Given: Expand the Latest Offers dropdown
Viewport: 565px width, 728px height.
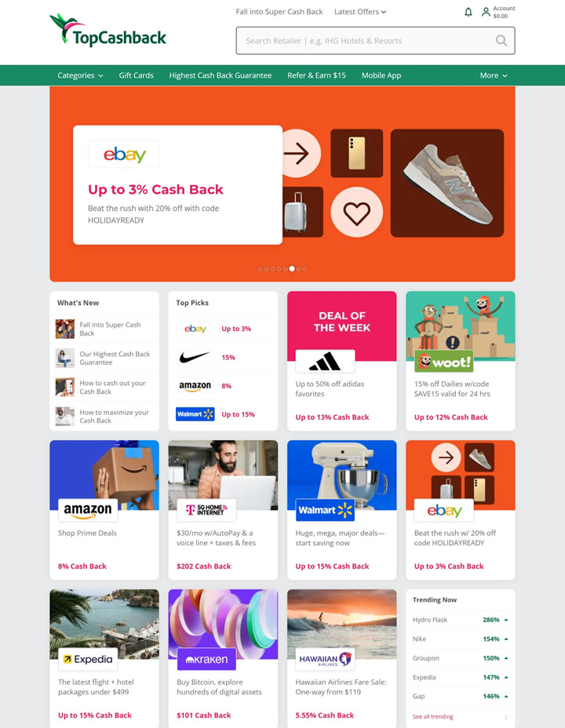Looking at the screenshot, I should [360, 12].
